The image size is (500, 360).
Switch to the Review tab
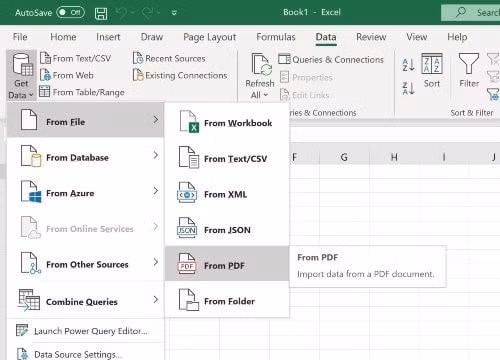click(371, 37)
